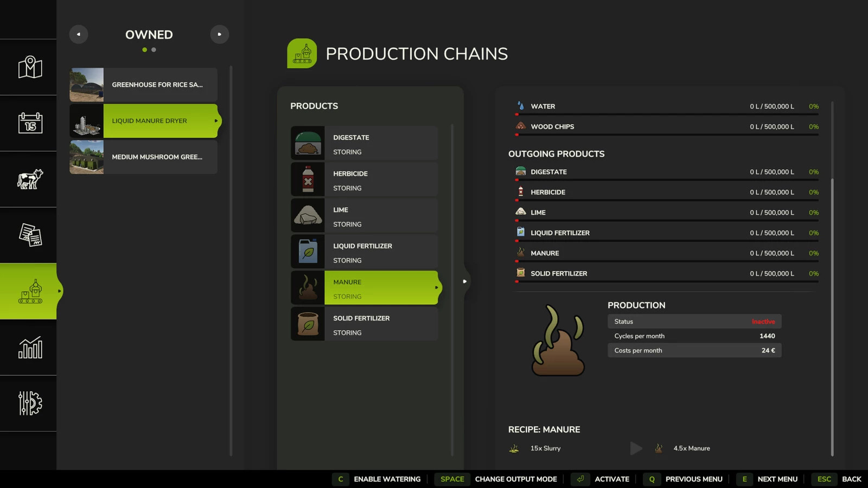This screenshot has width=868, height=488.
Task: Click the left arrow next to Owned
Action: [x=79, y=34]
